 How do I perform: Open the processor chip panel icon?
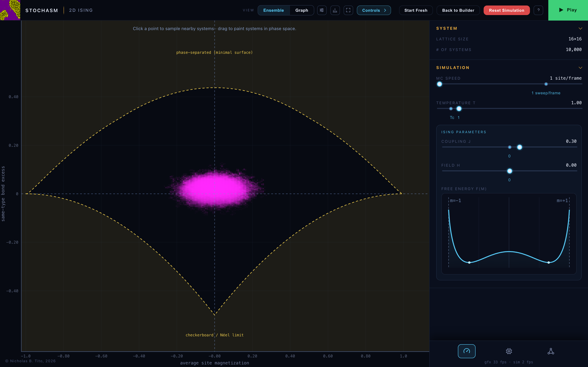(509, 351)
